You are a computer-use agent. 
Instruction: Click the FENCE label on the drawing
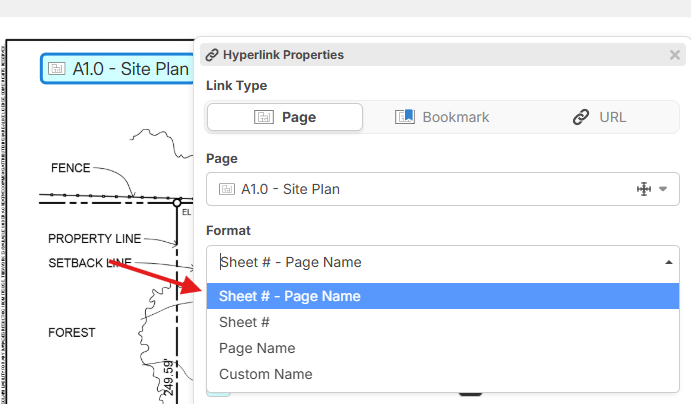point(71,168)
